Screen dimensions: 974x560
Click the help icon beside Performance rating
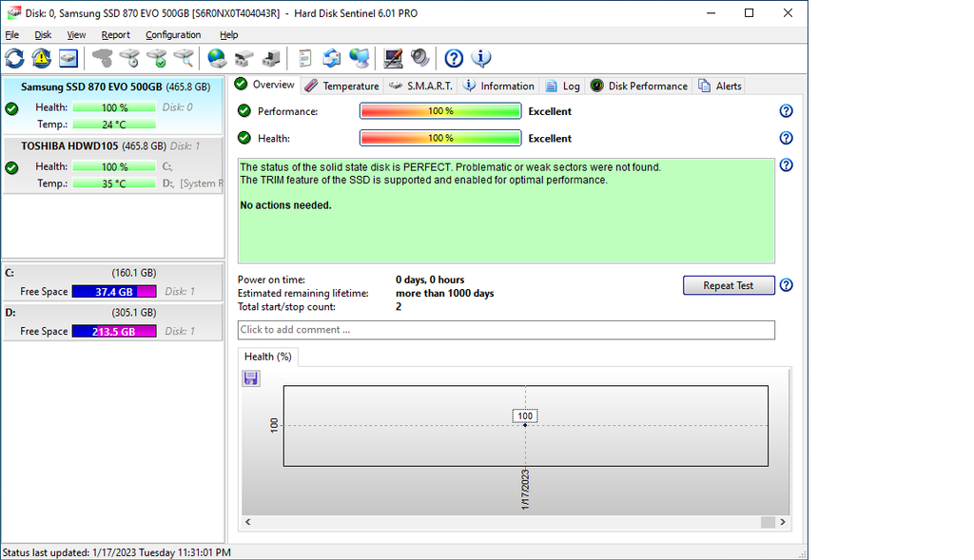(x=786, y=111)
